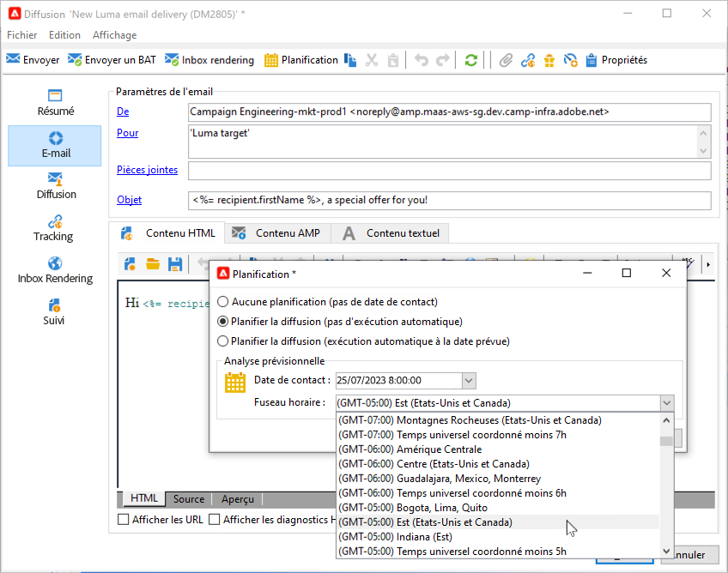The image size is (728, 573).
Task: Select Planifier la diffusion exécution automatique option
Action: click(223, 341)
